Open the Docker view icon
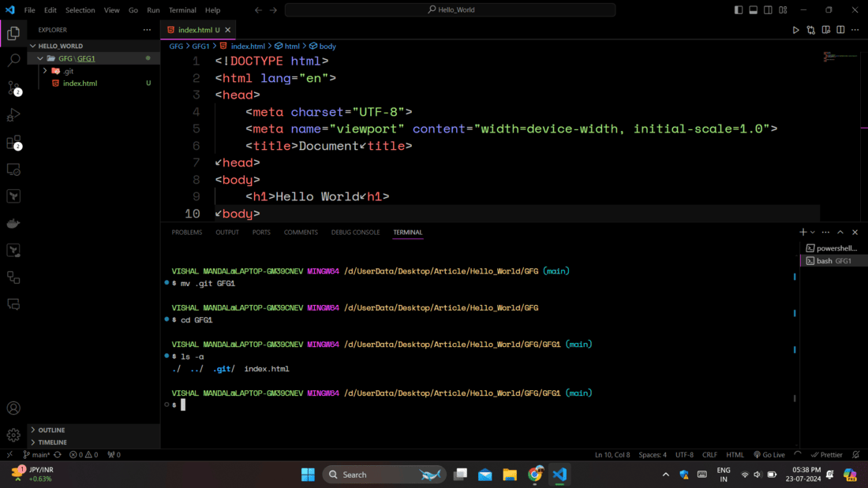This screenshot has width=868, height=488. (13, 224)
